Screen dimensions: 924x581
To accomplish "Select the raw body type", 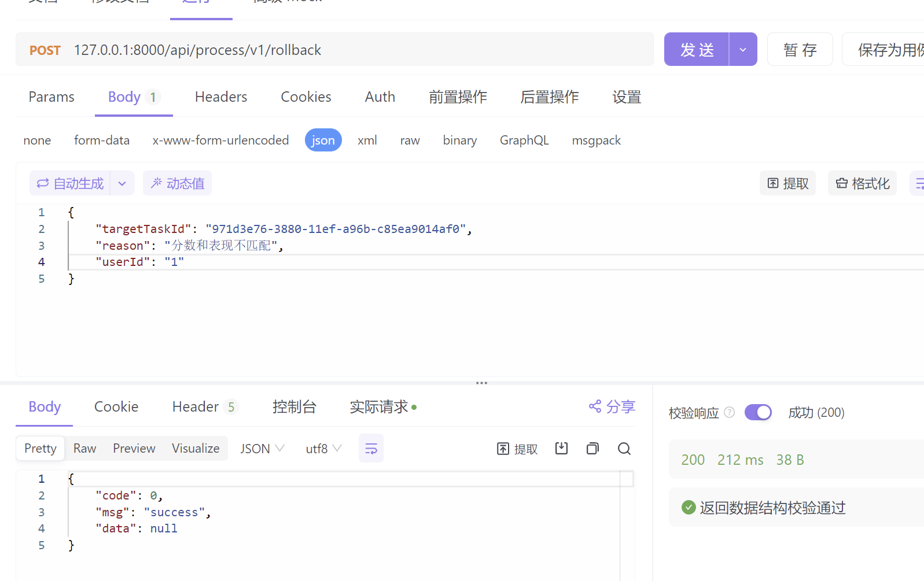I will click(x=410, y=140).
